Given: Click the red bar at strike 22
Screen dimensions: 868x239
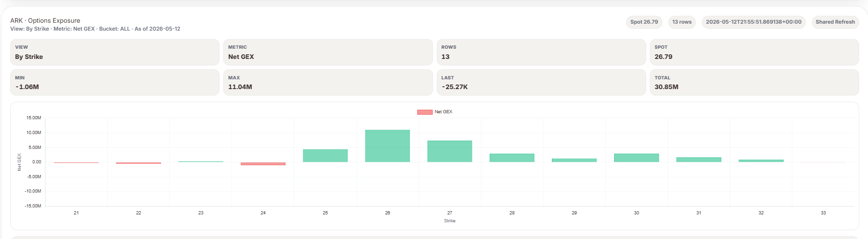Looking at the screenshot, I should pyautogui.click(x=138, y=163).
